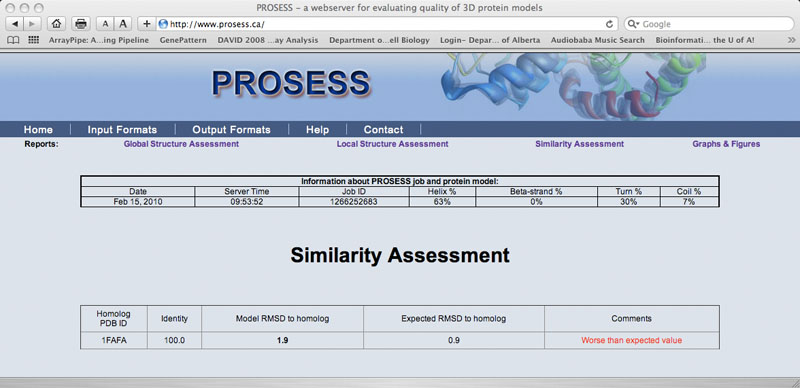Screen dimensions: 800x388
Task: Focus the URL address field
Action: pyautogui.click(x=386, y=24)
